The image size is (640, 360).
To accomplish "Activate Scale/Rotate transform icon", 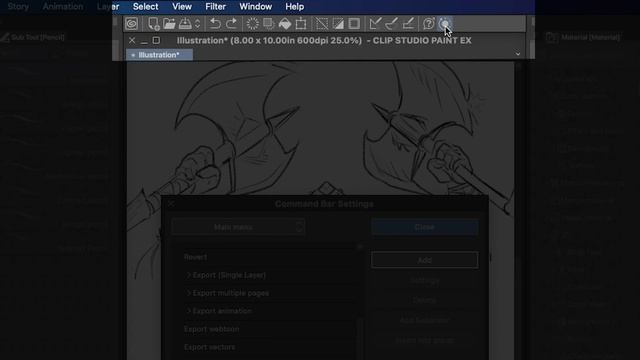I will (x=301, y=24).
